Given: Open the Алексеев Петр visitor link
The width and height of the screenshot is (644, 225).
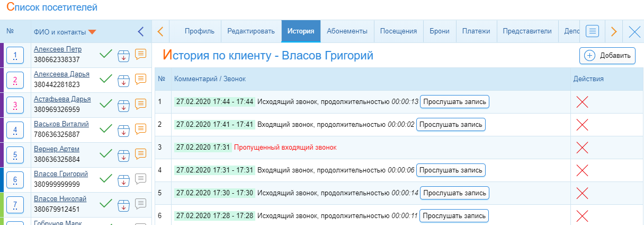Looking at the screenshot, I should pyautogui.click(x=58, y=49).
